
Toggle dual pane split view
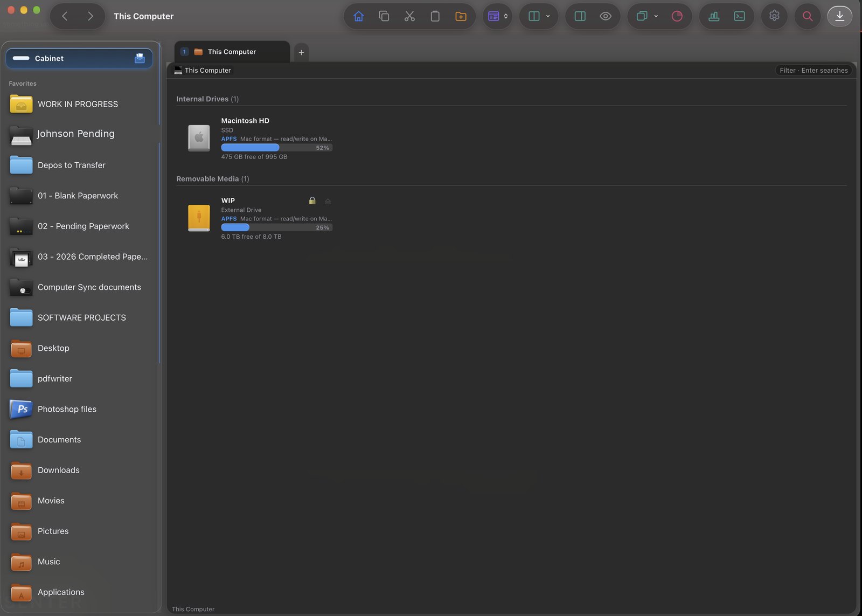(x=534, y=16)
